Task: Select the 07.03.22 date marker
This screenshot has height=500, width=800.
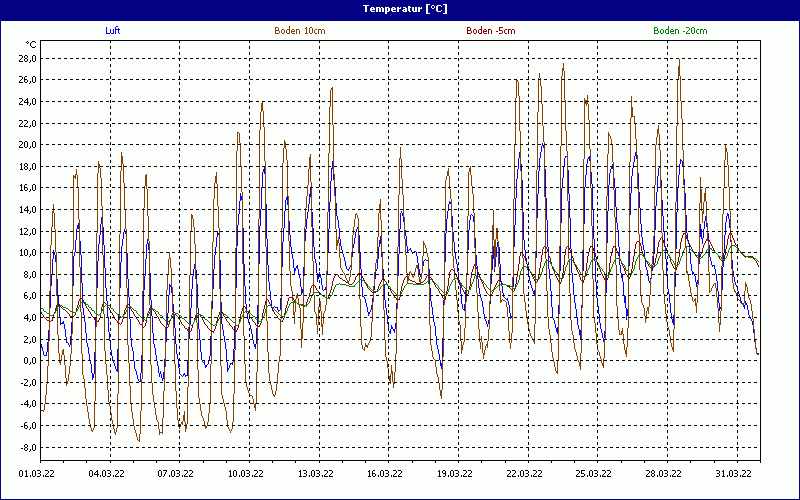Action: coord(176,474)
